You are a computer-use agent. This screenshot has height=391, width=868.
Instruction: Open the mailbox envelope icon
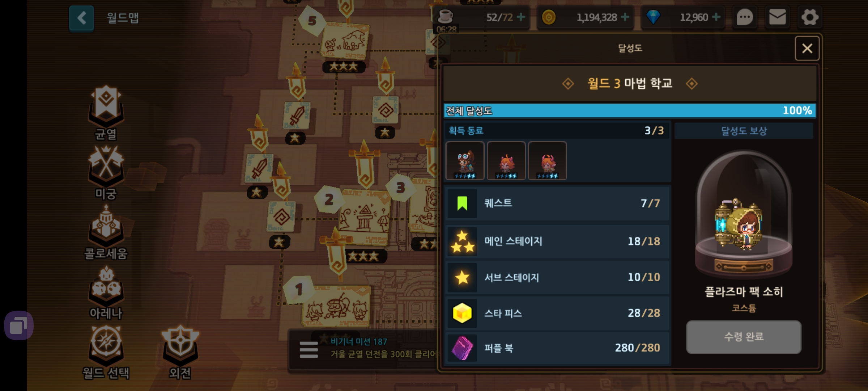(x=777, y=17)
